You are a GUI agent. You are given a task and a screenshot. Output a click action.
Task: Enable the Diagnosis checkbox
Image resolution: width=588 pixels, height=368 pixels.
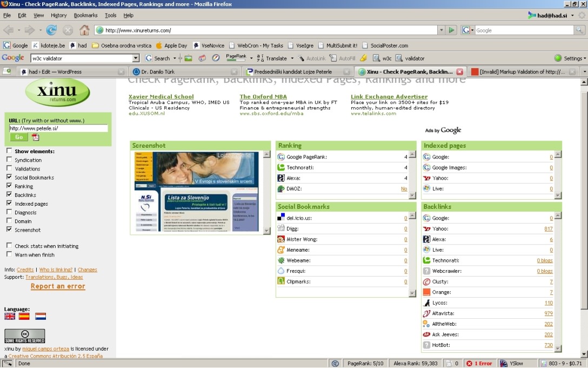click(9, 212)
